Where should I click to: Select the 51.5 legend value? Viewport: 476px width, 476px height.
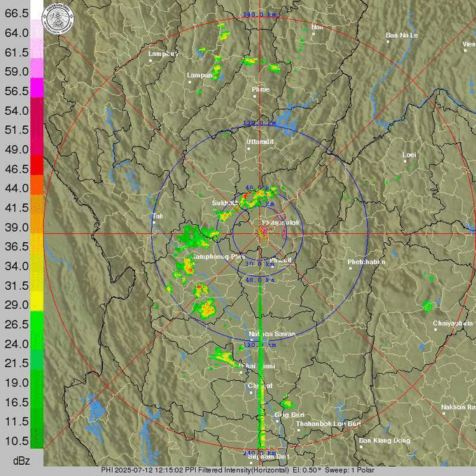coord(17,130)
